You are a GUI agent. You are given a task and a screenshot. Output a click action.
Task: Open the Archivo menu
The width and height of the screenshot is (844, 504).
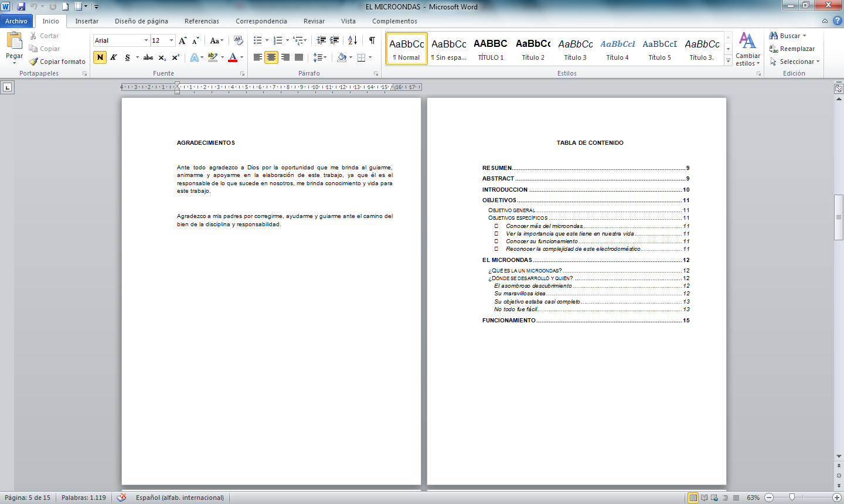click(17, 21)
